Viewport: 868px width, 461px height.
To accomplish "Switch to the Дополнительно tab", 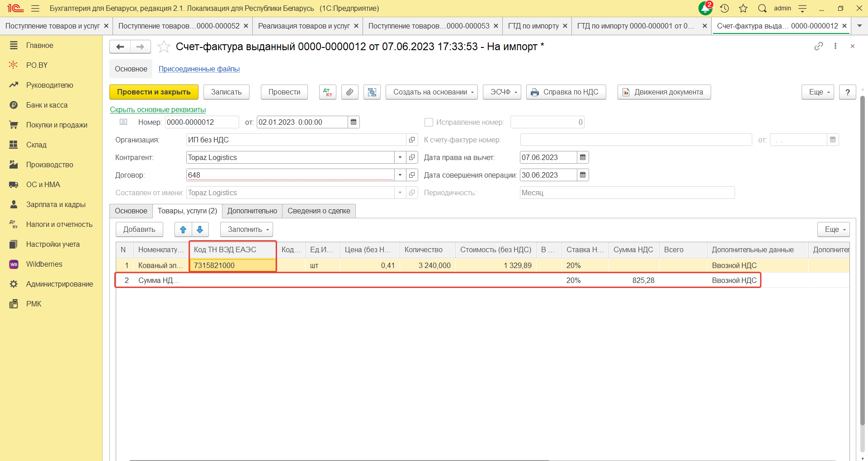I will click(252, 211).
